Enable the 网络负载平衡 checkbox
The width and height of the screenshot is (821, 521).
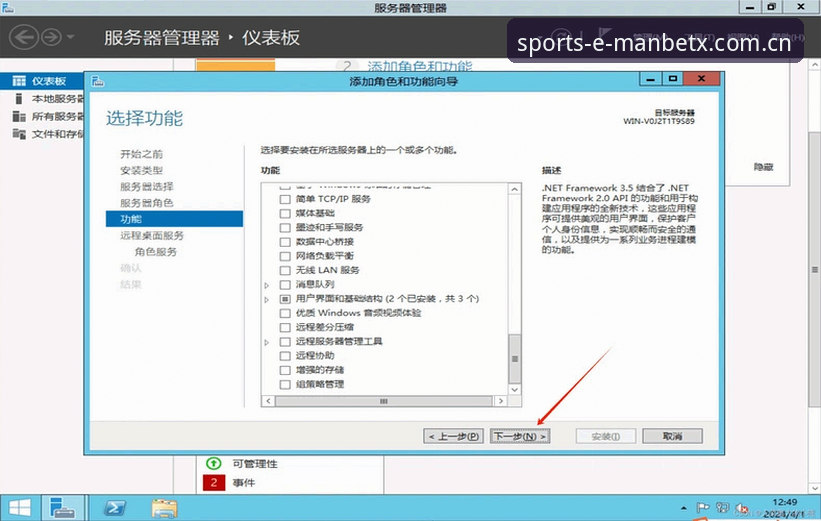(x=285, y=257)
